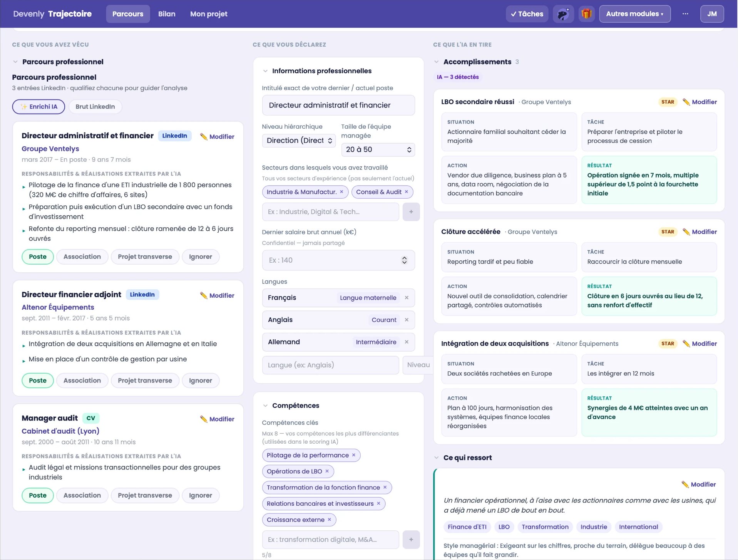Viewport: 738px width, 560px height.
Task: Set Ignorer for Directeur administratif et financier
Action: 200,257
